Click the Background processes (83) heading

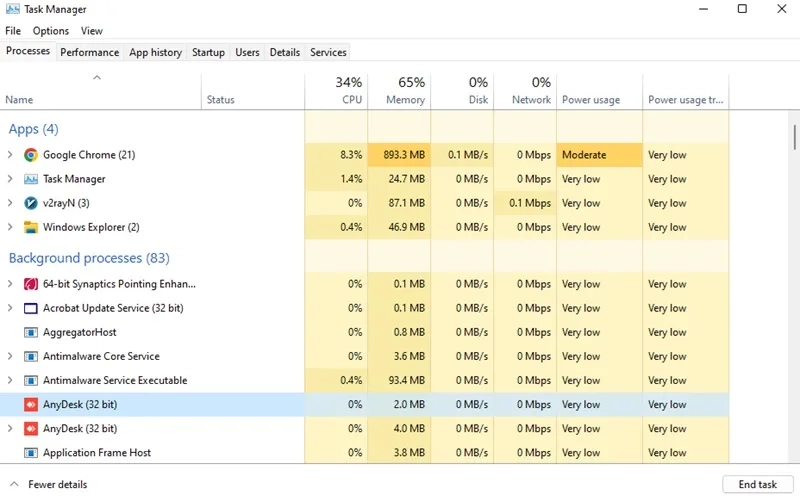[x=89, y=258]
